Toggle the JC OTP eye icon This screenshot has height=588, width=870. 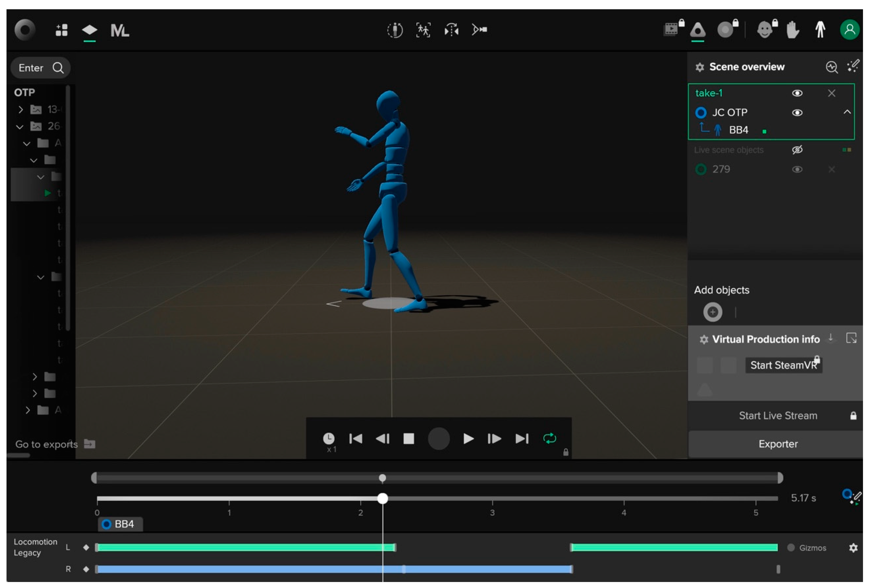click(797, 113)
